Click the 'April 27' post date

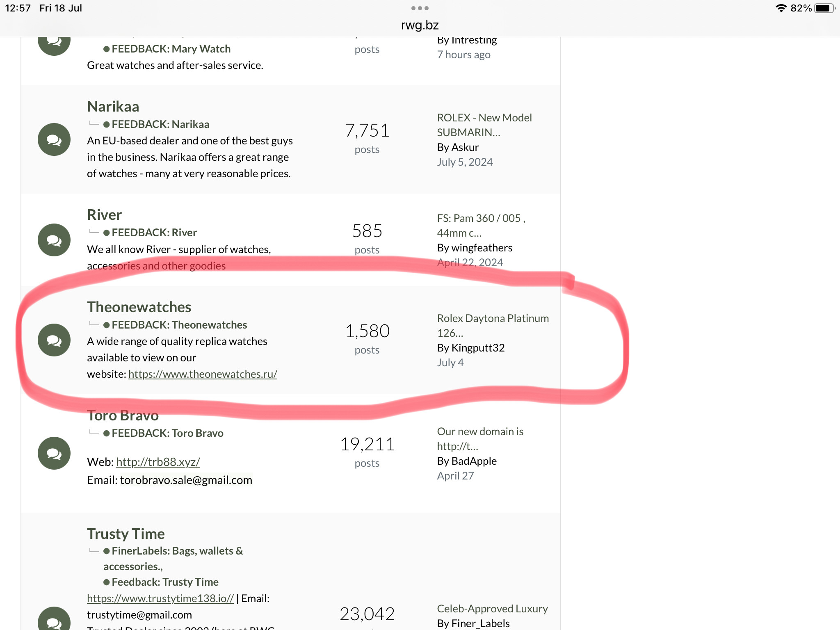(x=455, y=476)
